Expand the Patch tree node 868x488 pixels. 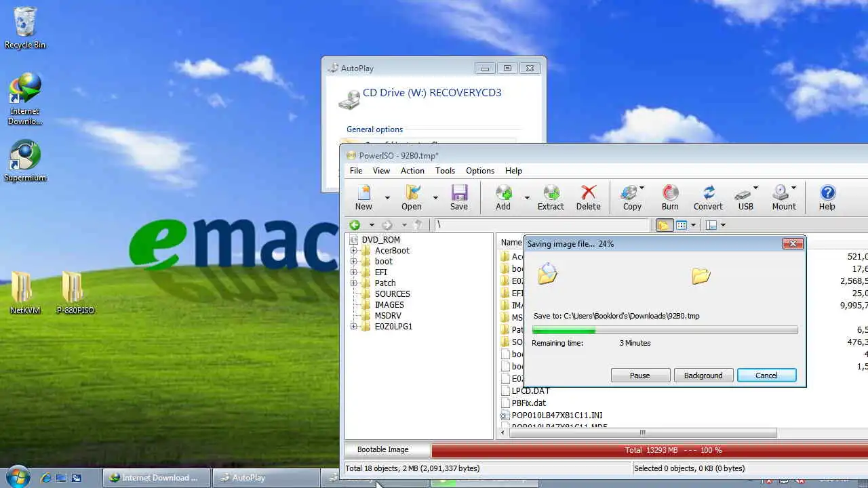(353, 283)
